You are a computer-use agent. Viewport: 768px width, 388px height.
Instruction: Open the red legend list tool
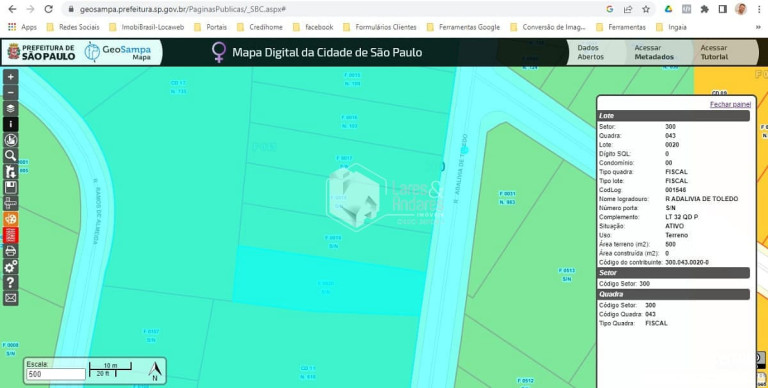(10, 235)
